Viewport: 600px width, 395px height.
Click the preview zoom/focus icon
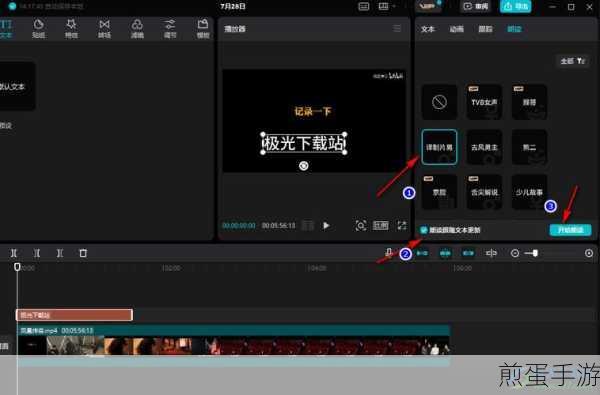coord(360,225)
